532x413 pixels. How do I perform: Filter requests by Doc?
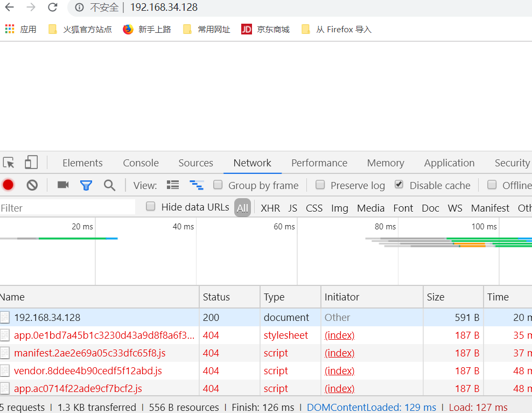431,208
